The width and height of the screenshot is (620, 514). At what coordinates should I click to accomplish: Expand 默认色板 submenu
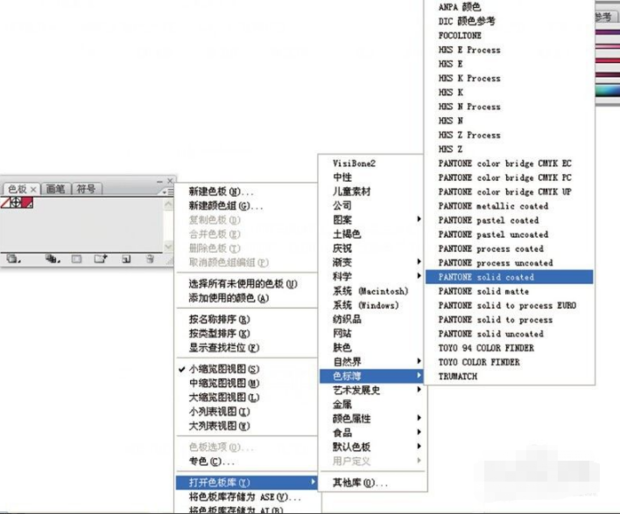click(x=372, y=447)
